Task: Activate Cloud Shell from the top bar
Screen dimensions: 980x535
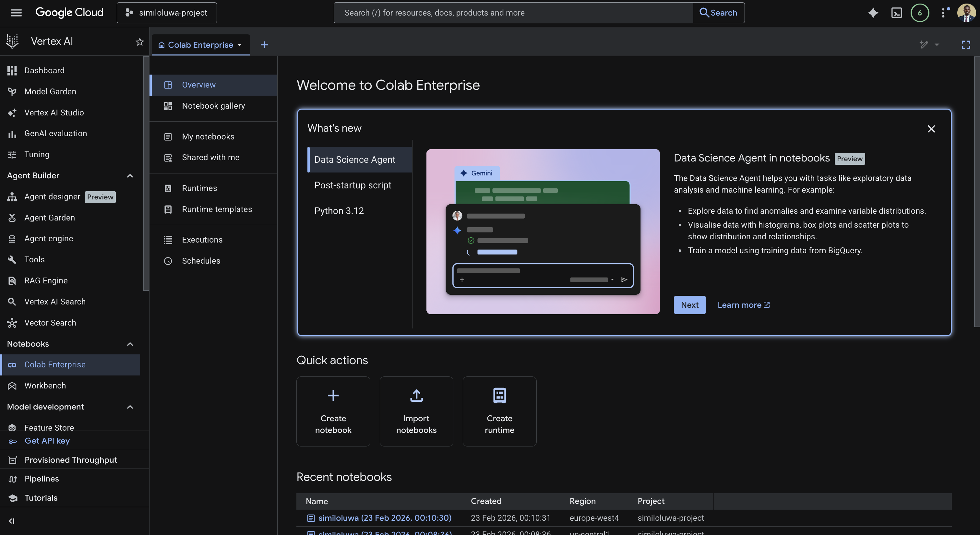Action: click(897, 13)
